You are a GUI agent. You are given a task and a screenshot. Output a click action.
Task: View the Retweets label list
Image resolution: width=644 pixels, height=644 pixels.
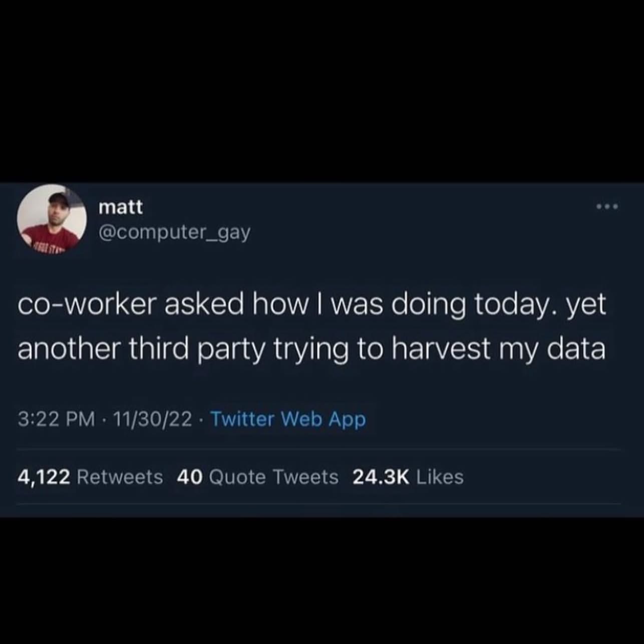click(120, 477)
